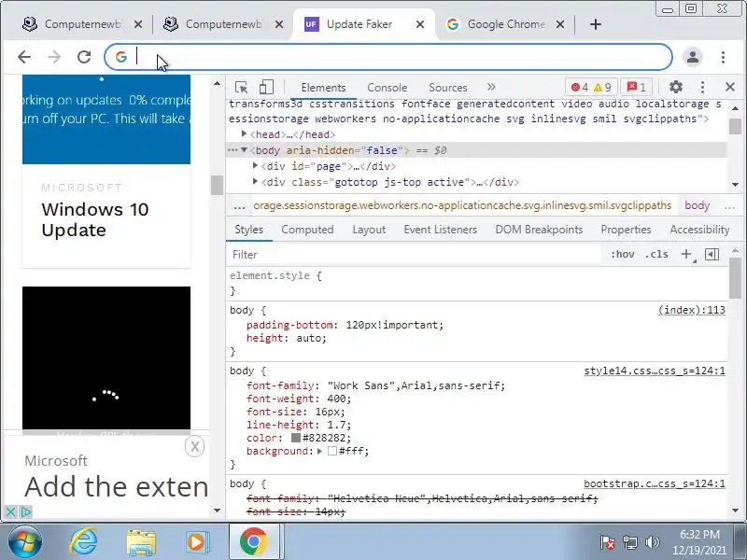Click the body breadcrumb item
This screenshot has width=747, height=560.
(x=697, y=205)
